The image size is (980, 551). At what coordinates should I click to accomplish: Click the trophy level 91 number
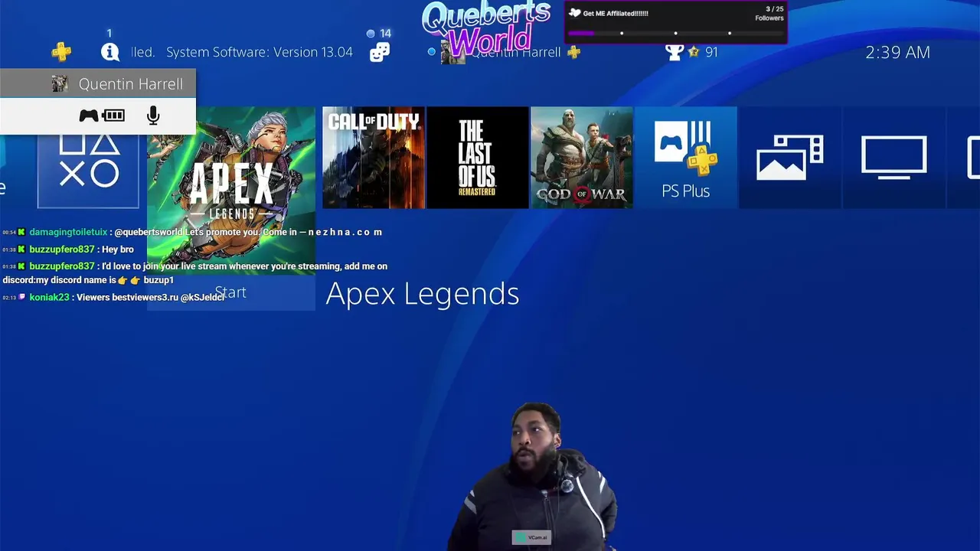(x=711, y=52)
